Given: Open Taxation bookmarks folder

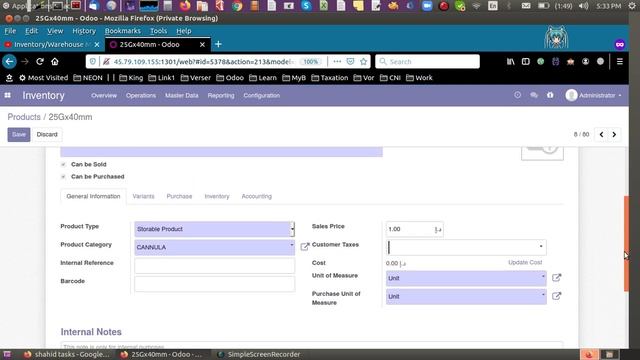Looking at the screenshot, I should click(330, 78).
